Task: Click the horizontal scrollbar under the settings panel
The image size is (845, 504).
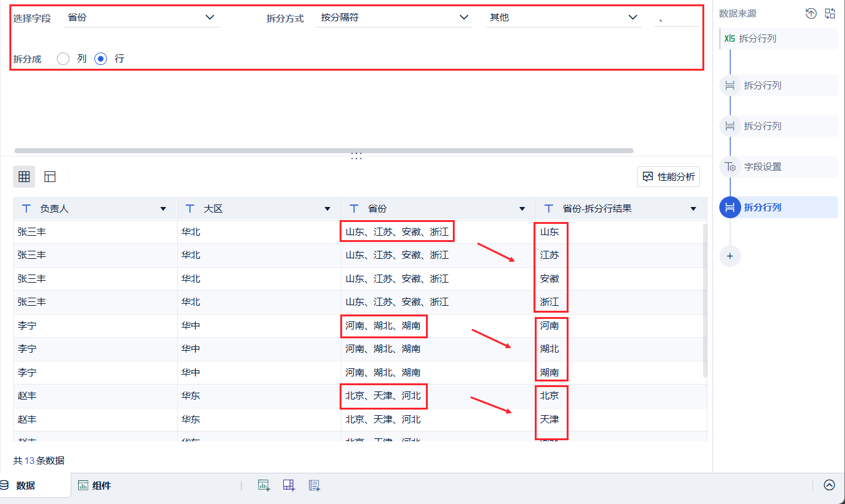Action: (323, 151)
